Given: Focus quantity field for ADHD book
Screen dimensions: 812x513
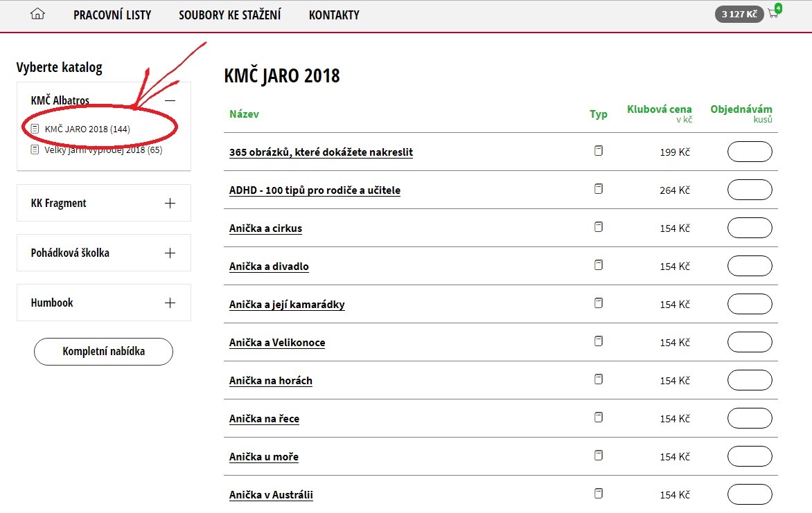Looking at the screenshot, I should 750,190.
